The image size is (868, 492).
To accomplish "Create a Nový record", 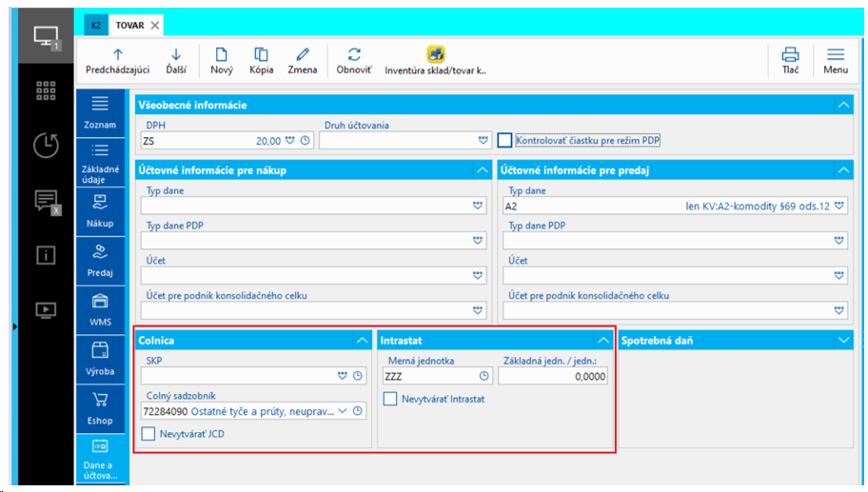I will [x=222, y=61].
